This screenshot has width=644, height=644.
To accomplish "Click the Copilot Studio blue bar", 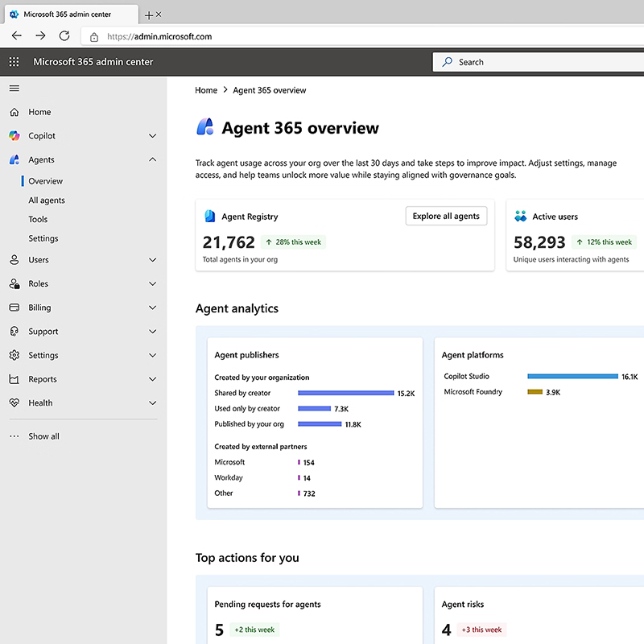I will [x=572, y=376].
